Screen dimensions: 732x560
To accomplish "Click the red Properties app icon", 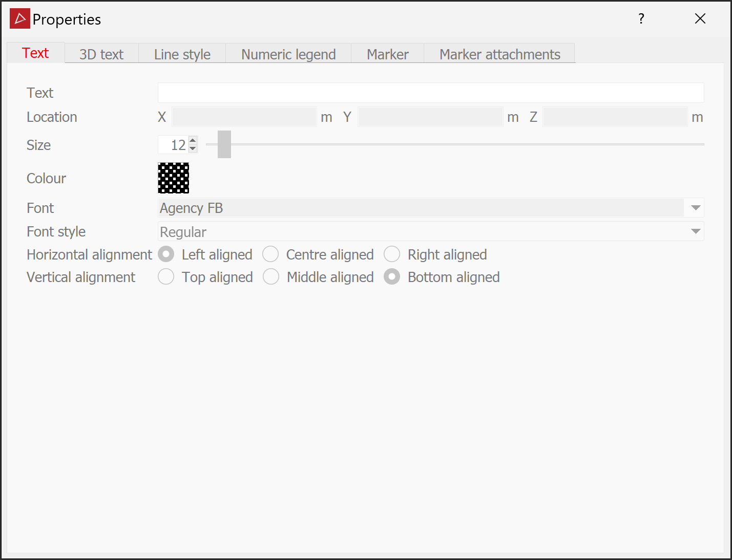I will click(x=20, y=19).
